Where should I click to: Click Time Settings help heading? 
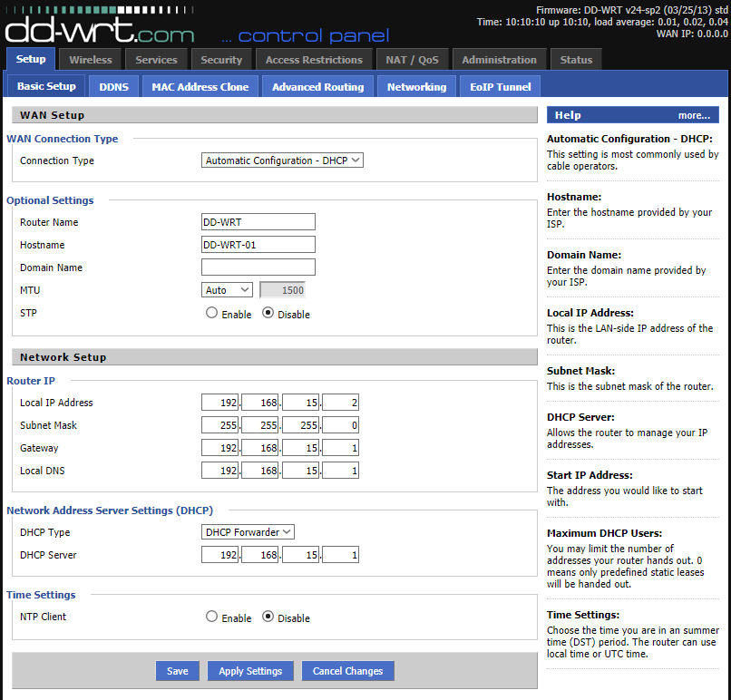583,615
